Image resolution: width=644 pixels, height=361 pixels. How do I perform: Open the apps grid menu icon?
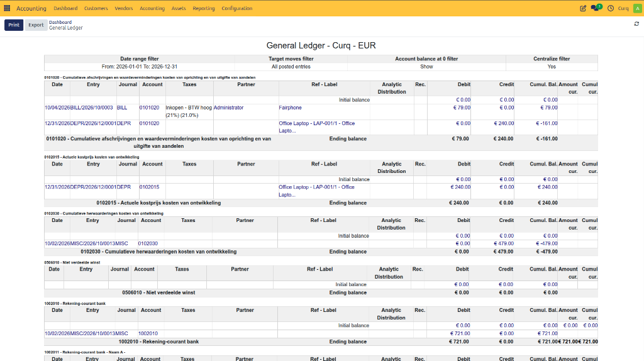click(x=7, y=8)
